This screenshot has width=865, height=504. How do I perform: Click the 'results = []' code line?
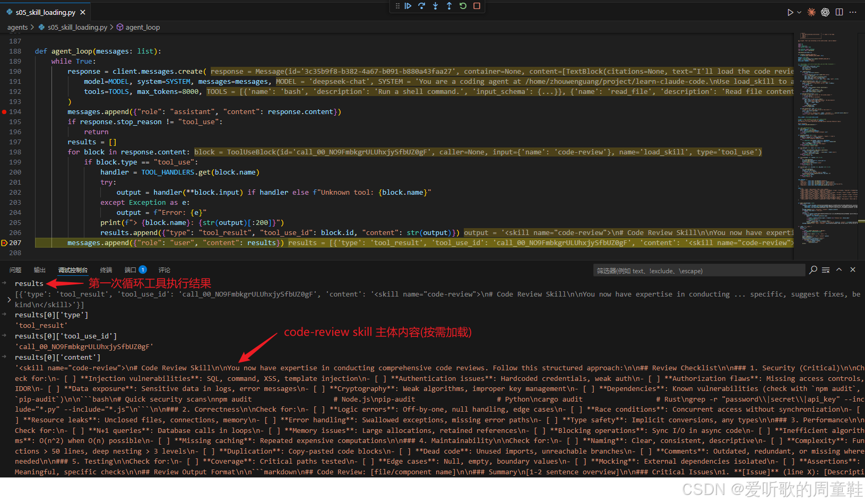(92, 142)
